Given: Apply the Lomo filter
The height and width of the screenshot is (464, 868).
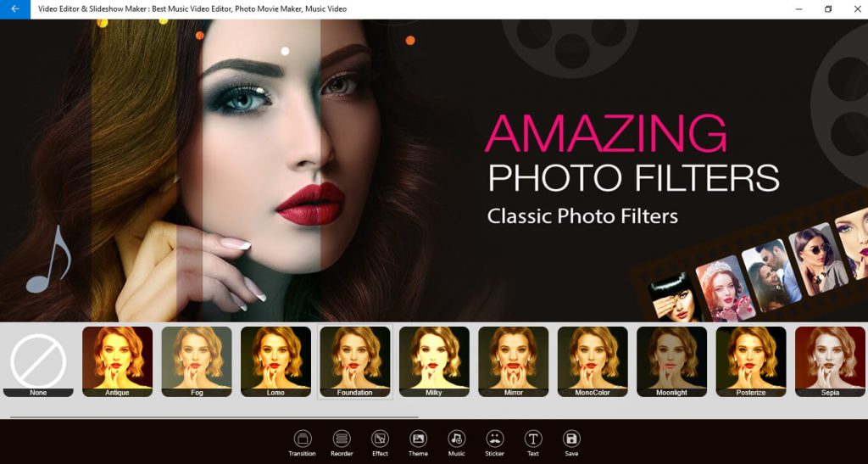Looking at the screenshot, I should click(275, 361).
